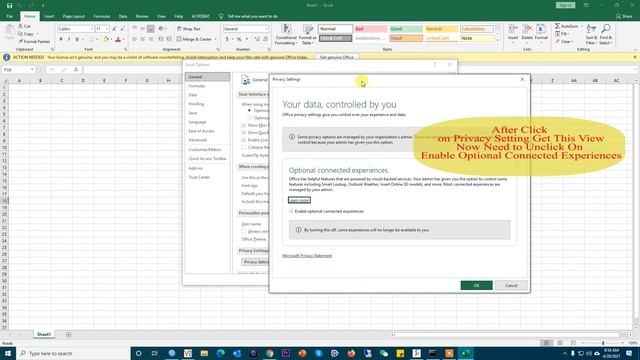Expand the Name Box dropdown arrow
The image size is (640, 360).
(x=32, y=70)
